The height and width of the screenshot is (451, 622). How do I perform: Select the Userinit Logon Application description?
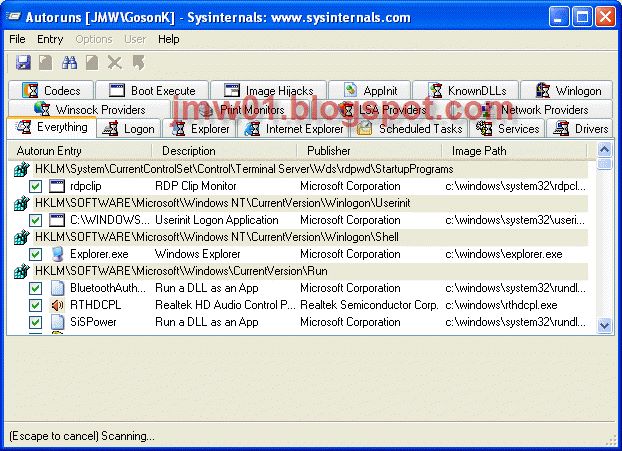coord(217,220)
